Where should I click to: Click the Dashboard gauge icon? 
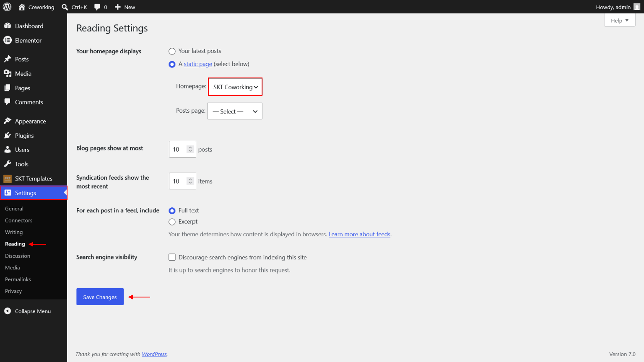point(8,26)
